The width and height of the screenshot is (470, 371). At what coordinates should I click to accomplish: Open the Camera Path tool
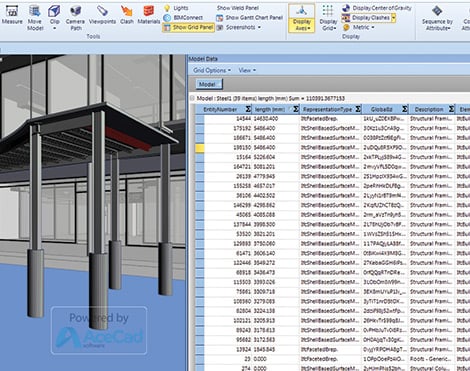coord(76,18)
